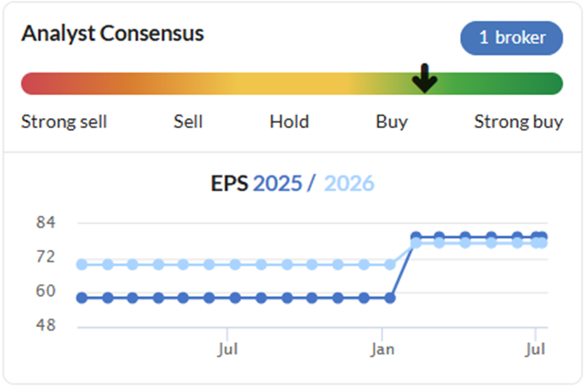Click the 48 y-axis value label

click(45, 324)
